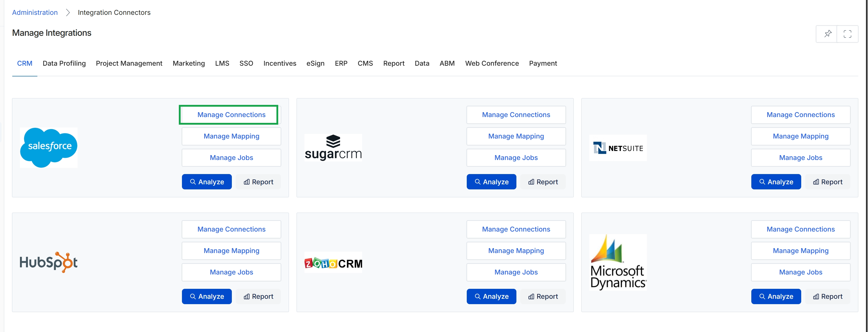Open the eSign tab
This screenshot has height=332, width=868.
pos(315,63)
